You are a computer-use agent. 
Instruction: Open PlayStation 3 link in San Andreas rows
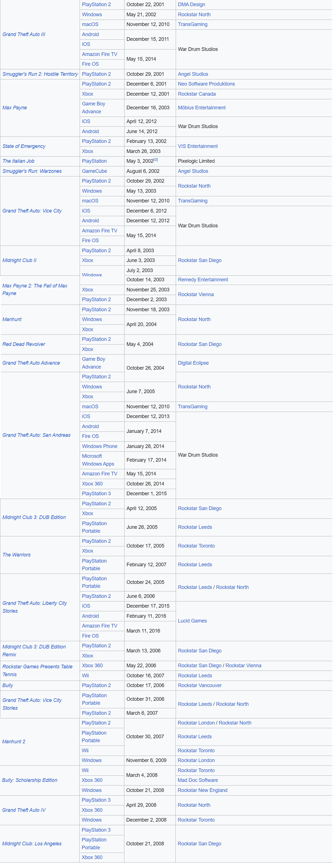tap(96, 493)
